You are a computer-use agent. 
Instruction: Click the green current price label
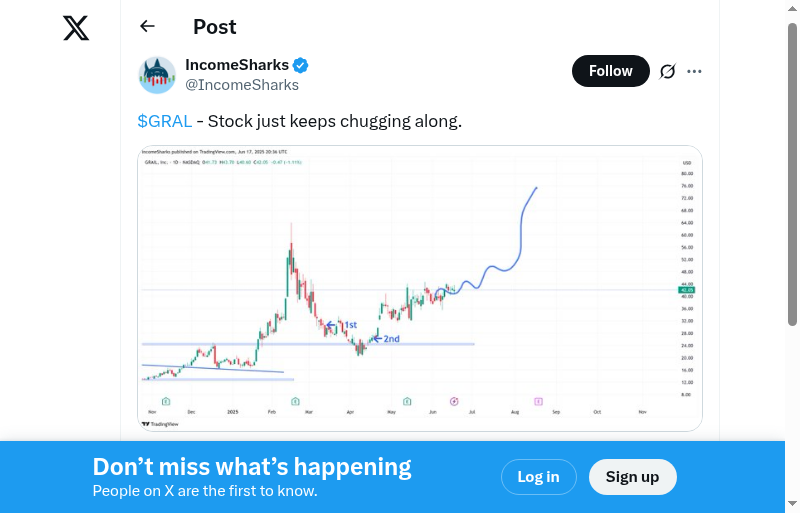686,290
